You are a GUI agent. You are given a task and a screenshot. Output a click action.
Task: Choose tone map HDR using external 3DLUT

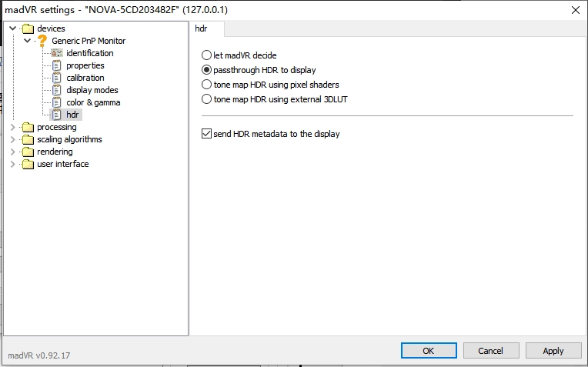pos(206,99)
